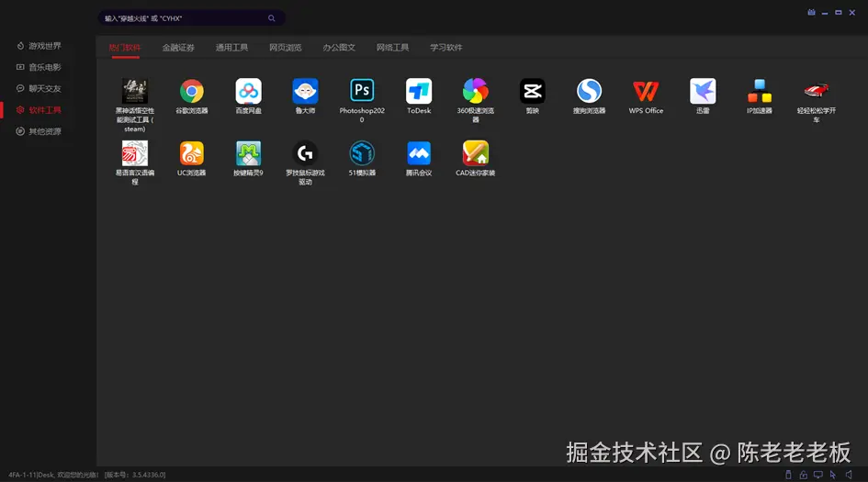The width and height of the screenshot is (868, 482).
Task: Open 百度网盘 Baidu Netdisk
Action: 249,91
